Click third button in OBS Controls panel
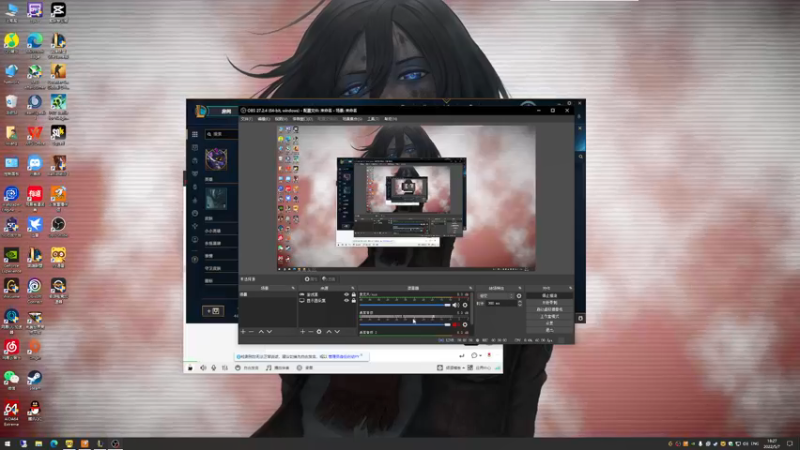The image size is (800, 450). tap(549, 309)
